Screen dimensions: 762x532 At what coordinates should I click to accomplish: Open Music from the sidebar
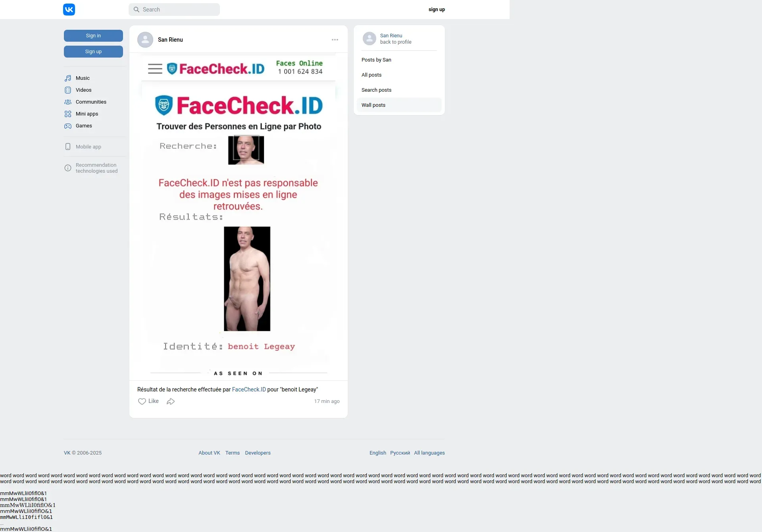tap(83, 78)
